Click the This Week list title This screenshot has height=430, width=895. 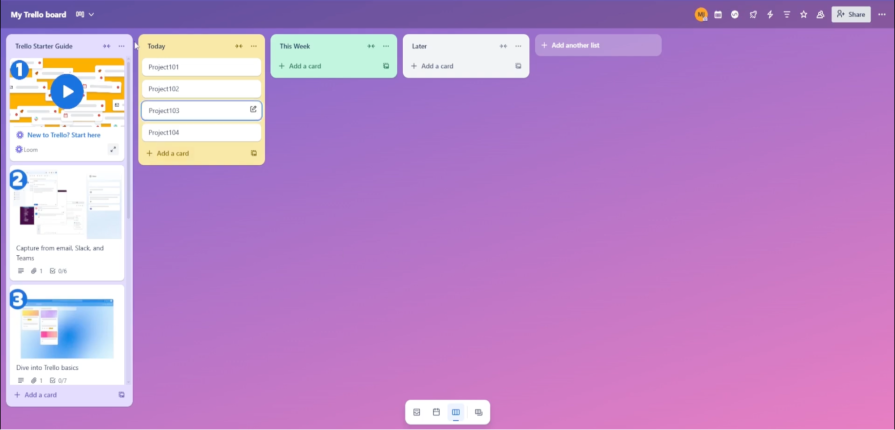pos(295,46)
